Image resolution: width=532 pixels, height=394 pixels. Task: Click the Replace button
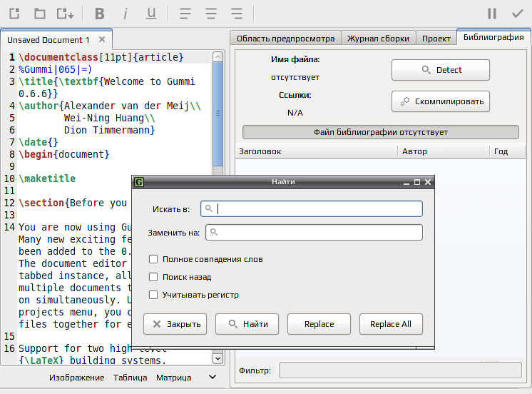(x=319, y=324)
